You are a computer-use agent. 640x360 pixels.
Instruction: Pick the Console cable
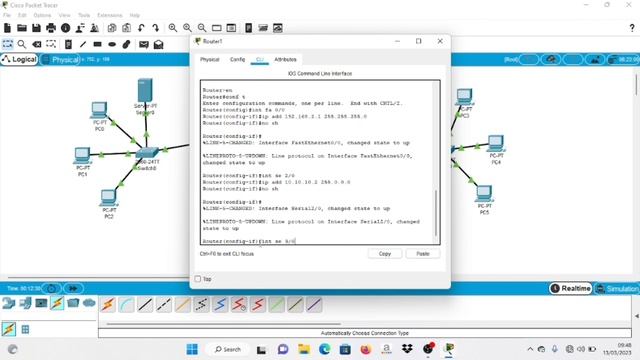(x=127, y=304)
